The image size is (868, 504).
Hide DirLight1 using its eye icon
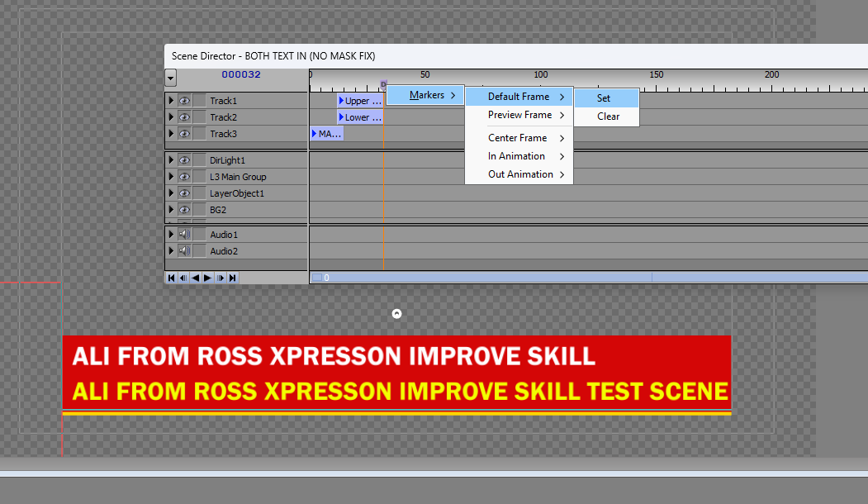184,160
